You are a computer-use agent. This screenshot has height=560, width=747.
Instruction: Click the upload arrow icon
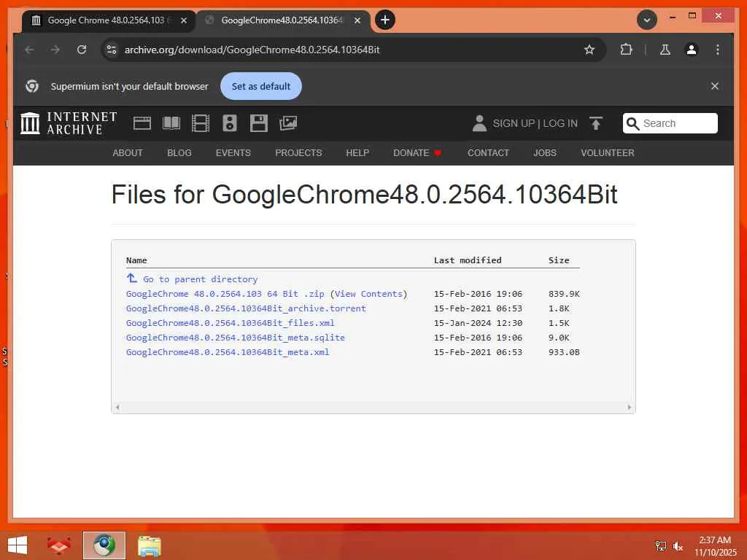pos(595,123)
